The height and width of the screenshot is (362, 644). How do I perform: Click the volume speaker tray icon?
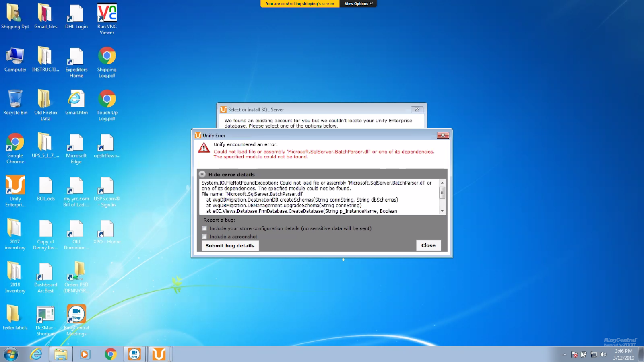pos(603,354)
